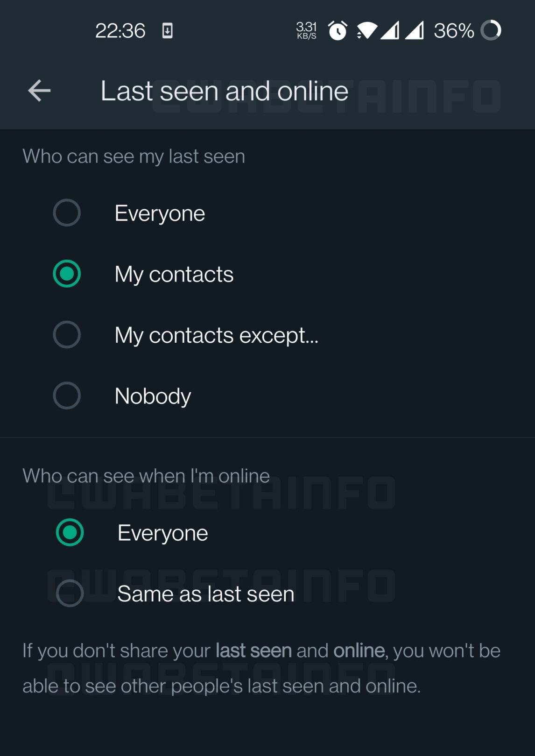Screen dimensions: 535x756
Task: Select Everyone radio for last seen
Action: [x=67, y=213]
